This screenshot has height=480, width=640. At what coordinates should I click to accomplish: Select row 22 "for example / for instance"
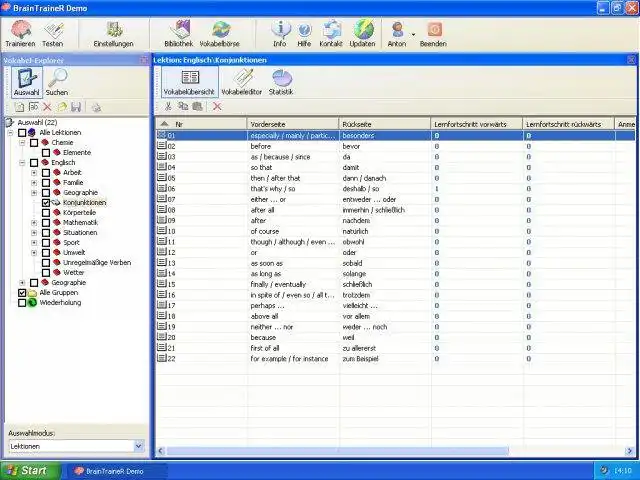click(396, 359)
